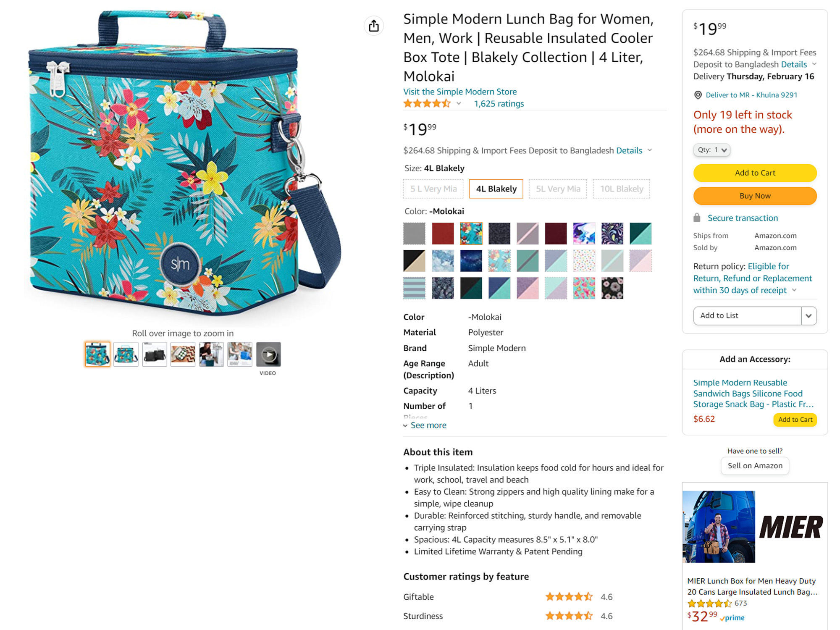Select the 5L Very Mia size option
The width and height of the screenshot is (840, 630).
click(558, 189)
